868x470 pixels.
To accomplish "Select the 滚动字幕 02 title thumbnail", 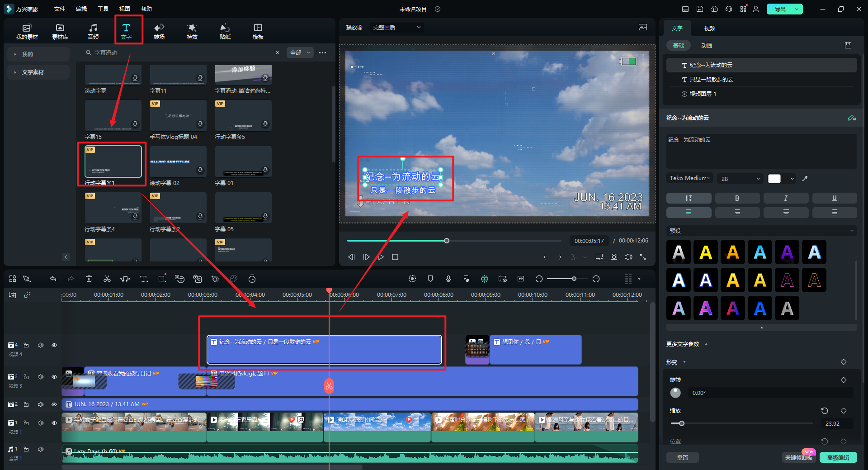I will click(178, 162).
